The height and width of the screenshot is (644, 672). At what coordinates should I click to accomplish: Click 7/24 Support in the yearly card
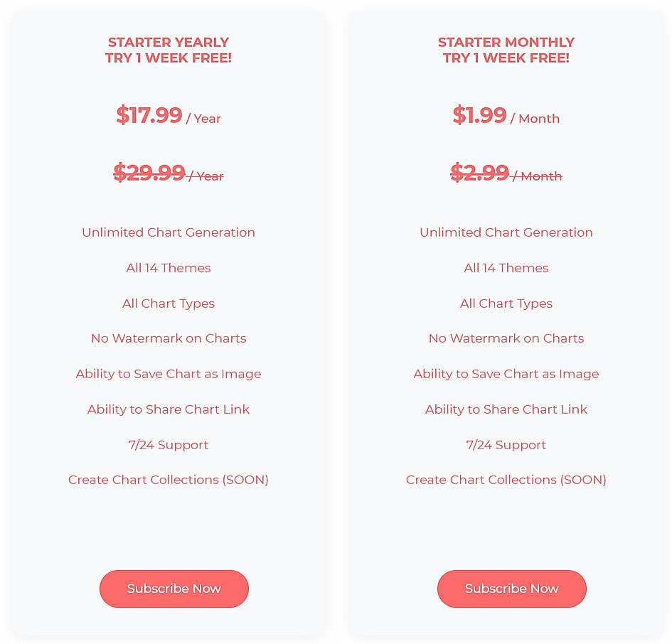click(168, 445)
